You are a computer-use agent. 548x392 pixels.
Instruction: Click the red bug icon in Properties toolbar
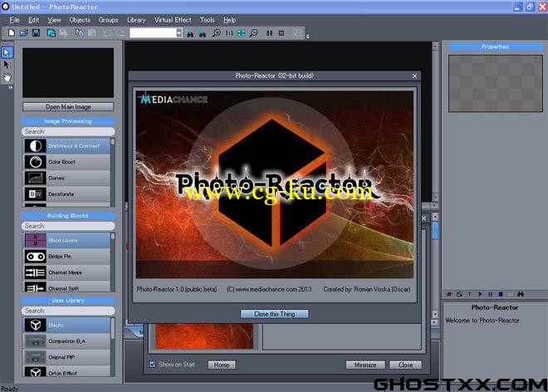[449, 294]
